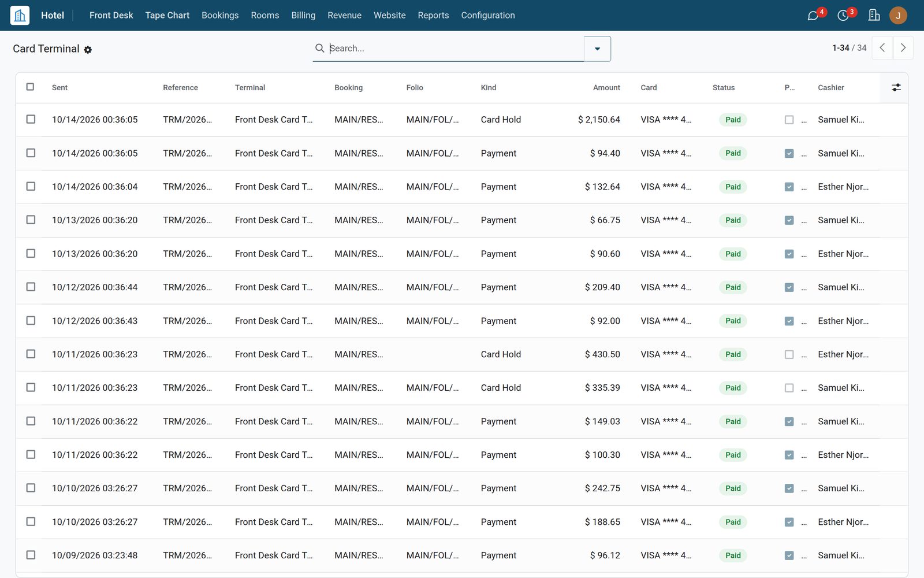Open column settings adjust icon
The height and width of the screenshot is (578, 924).
click(x=896, y=87)
